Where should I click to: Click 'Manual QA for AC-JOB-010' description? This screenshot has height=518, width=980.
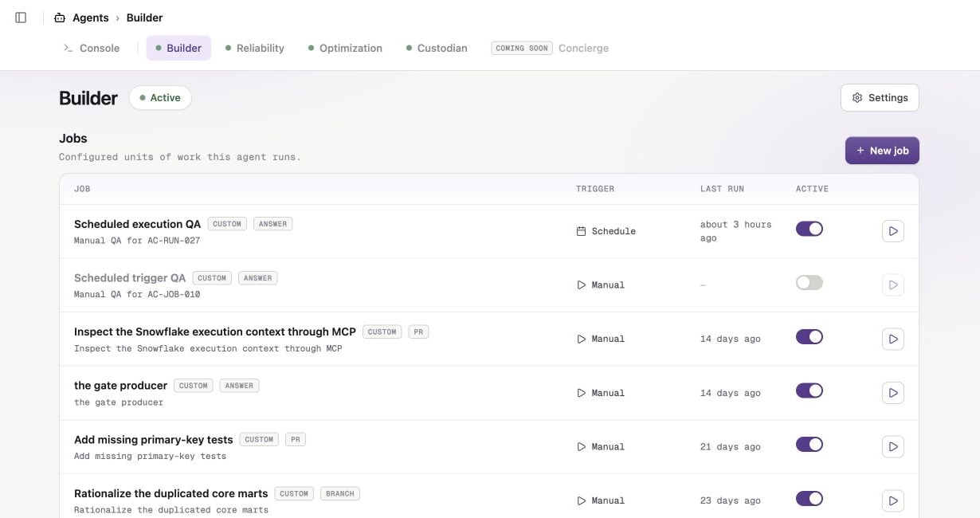(x=137, y=294)
